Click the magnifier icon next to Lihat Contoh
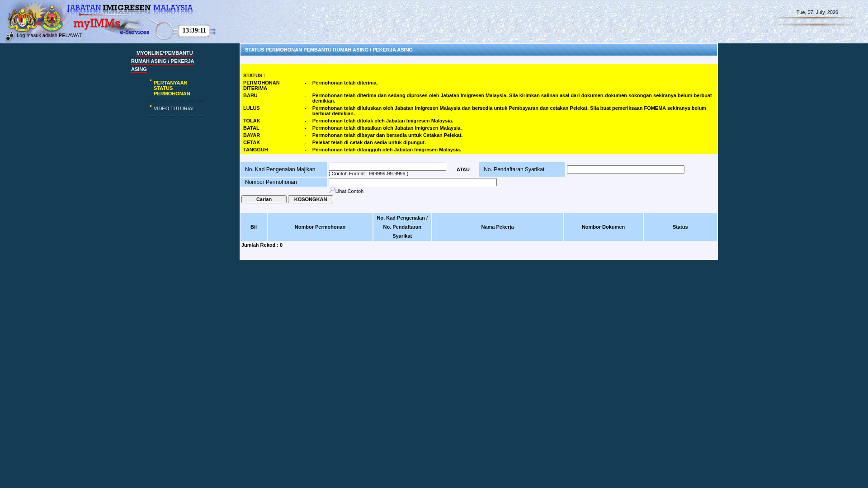868x488 pixels. [332, 190]
